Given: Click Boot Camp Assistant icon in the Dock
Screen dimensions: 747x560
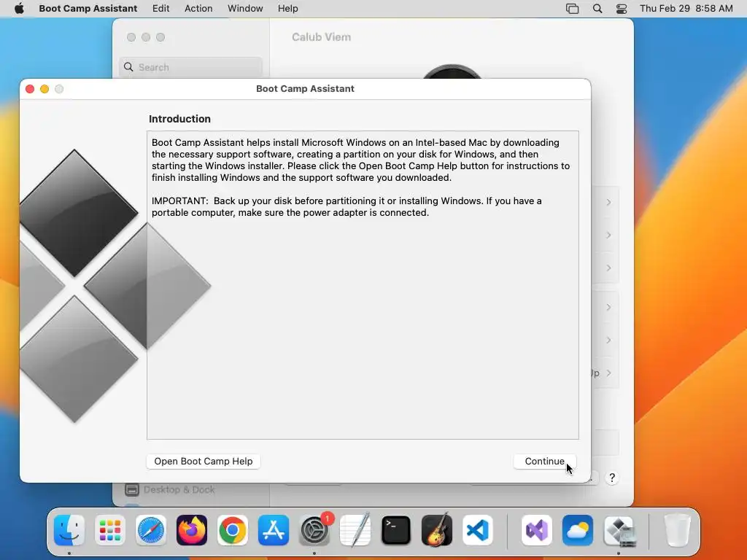Looking at the screenshot, I should [619, 530].
